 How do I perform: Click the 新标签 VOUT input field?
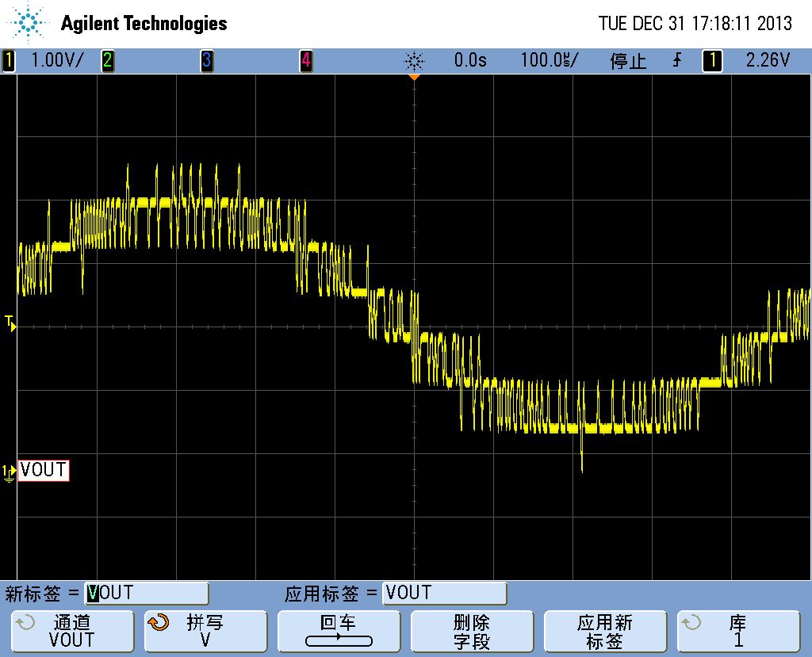[x=147, y=593]
